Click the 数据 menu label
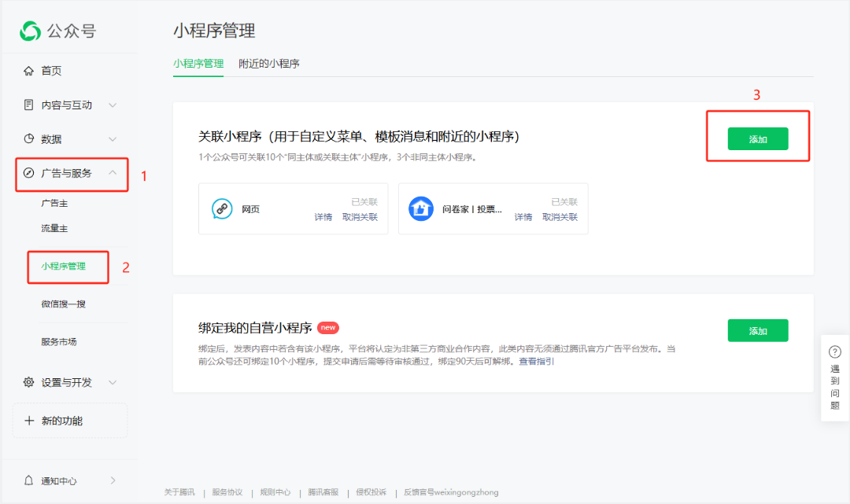The image size is (850, 504). 51,139
